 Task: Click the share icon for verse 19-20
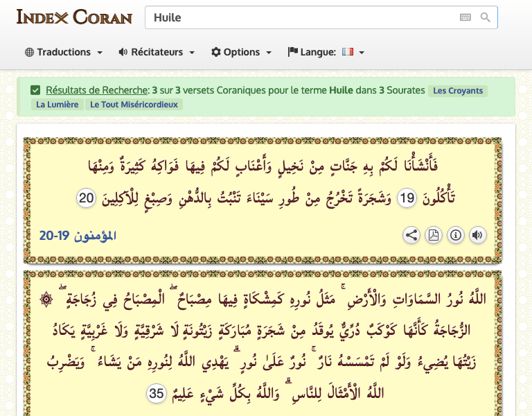[x=411, y=235]
